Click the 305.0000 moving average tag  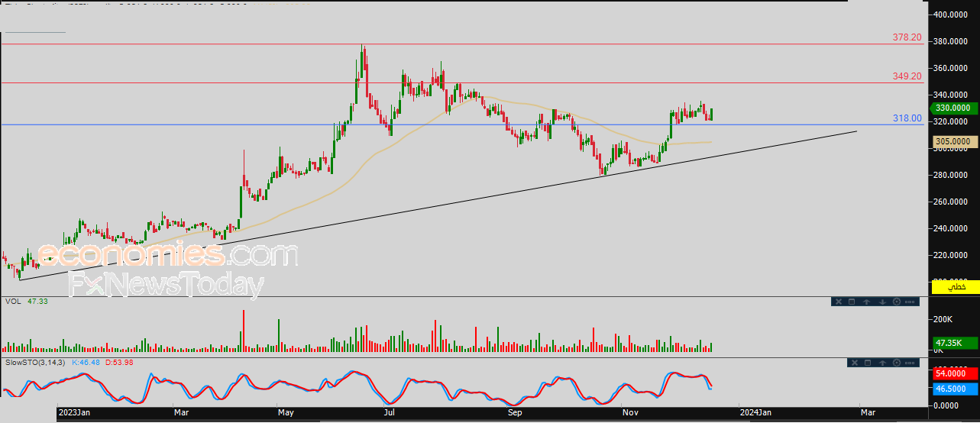coord(955,141)
